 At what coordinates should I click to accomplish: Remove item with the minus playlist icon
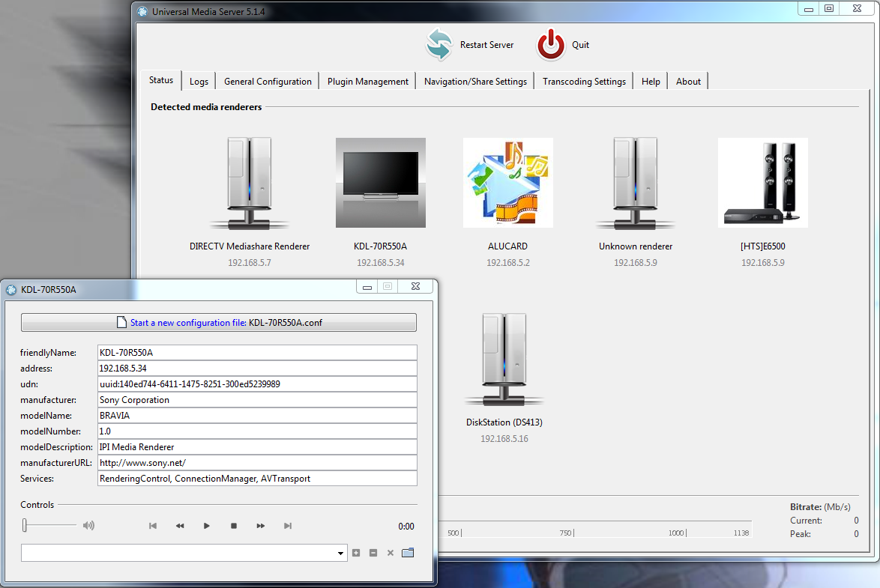pyautogui.click(x=373, y=553)
